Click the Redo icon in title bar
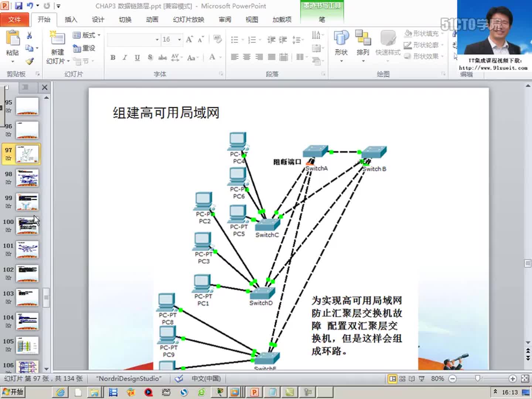The width and height of the screenshot is (532, 399). click(x=47, y=6)
